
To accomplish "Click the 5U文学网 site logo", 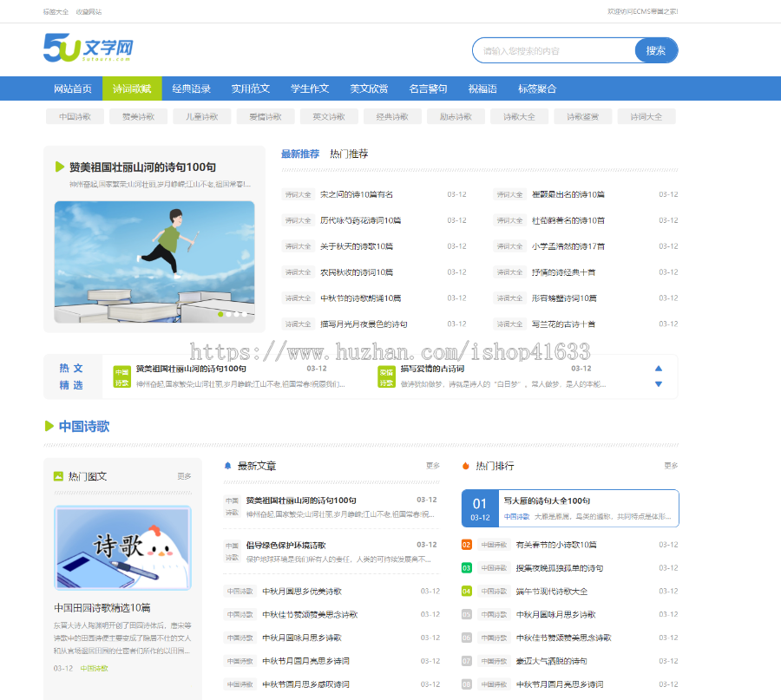I will 89,48.
